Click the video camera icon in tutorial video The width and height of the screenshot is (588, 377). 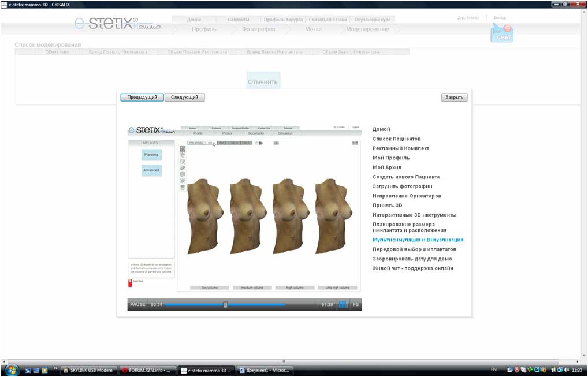(259, 143)
